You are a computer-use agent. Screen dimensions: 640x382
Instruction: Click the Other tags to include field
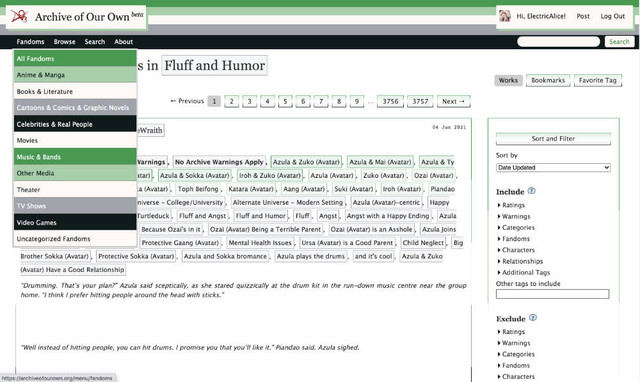tap(552, 294)
